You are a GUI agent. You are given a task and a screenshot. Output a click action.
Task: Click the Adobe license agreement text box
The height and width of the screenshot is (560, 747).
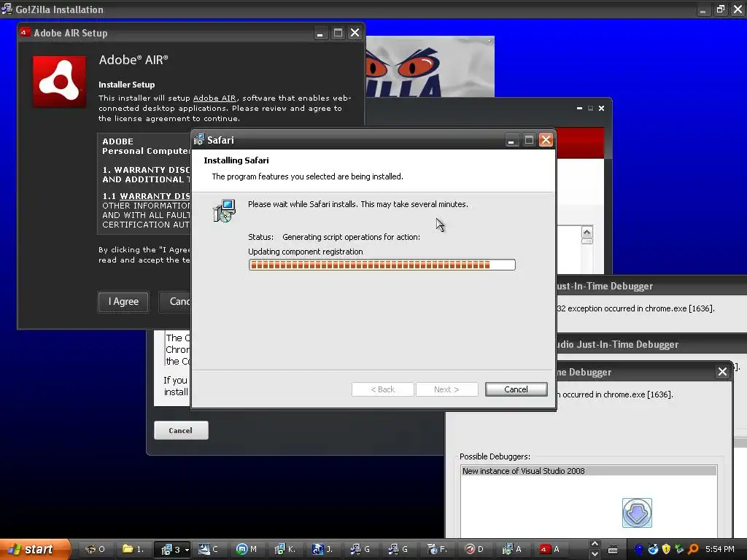coord(144,184)
